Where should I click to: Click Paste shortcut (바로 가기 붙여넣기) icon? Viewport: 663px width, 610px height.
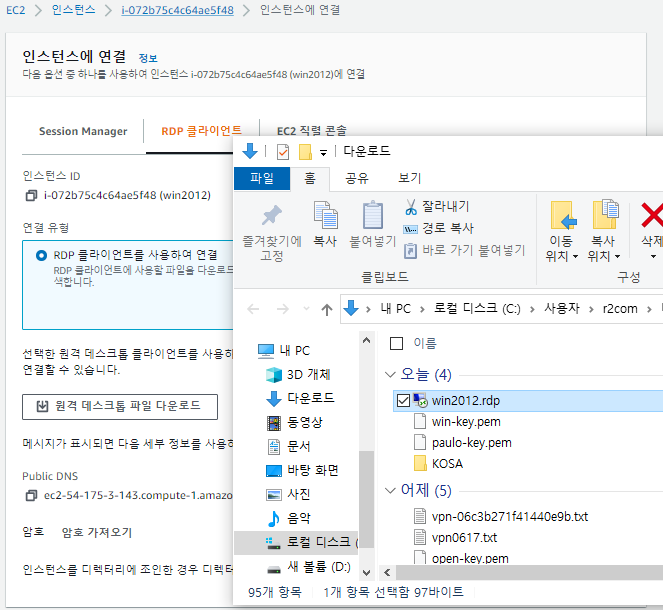[x=410, y=251]
